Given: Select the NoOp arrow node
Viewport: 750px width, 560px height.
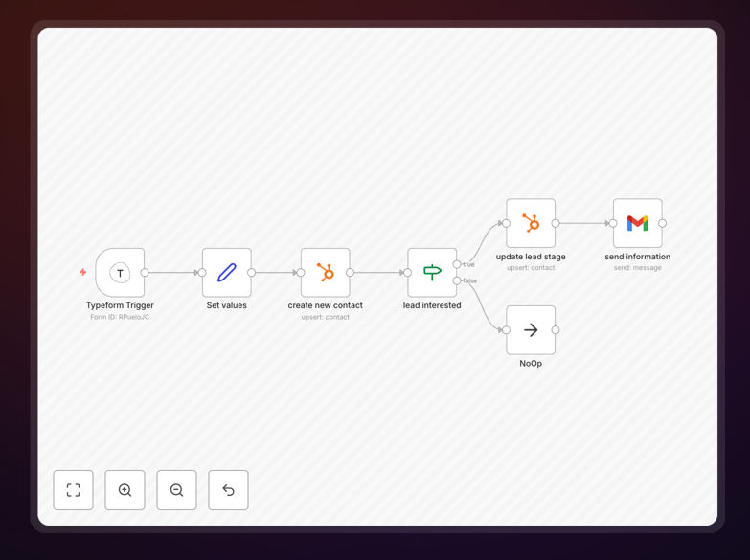Looking at the screenshot, I should (531, 330).
